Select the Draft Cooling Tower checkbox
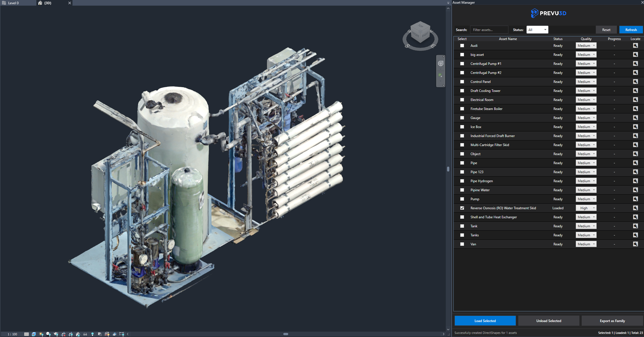 coord(462,91)
